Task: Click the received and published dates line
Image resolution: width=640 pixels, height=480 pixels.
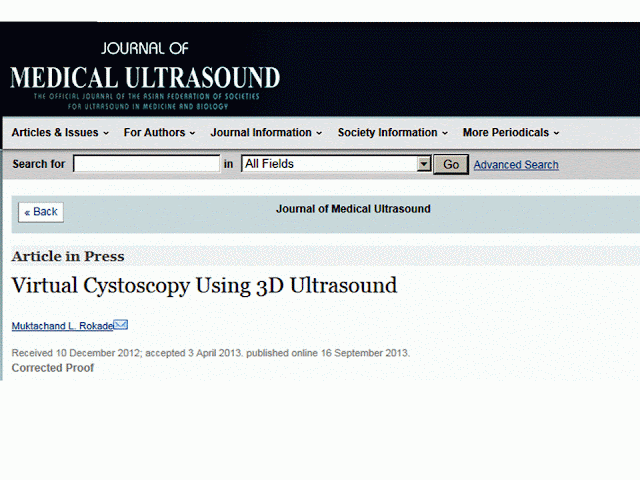Action: [x=211, y=353]
